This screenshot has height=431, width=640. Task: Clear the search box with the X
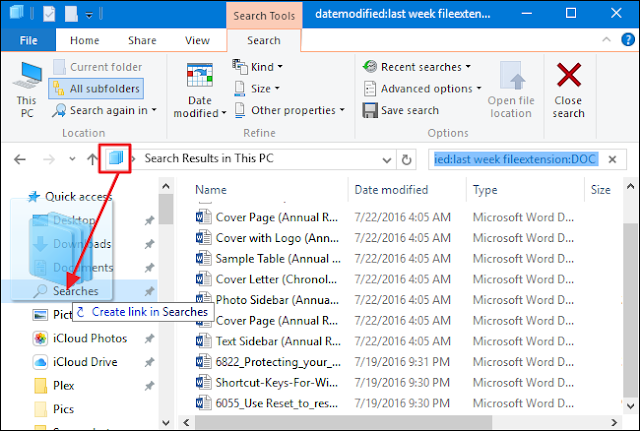coord(612,159)
